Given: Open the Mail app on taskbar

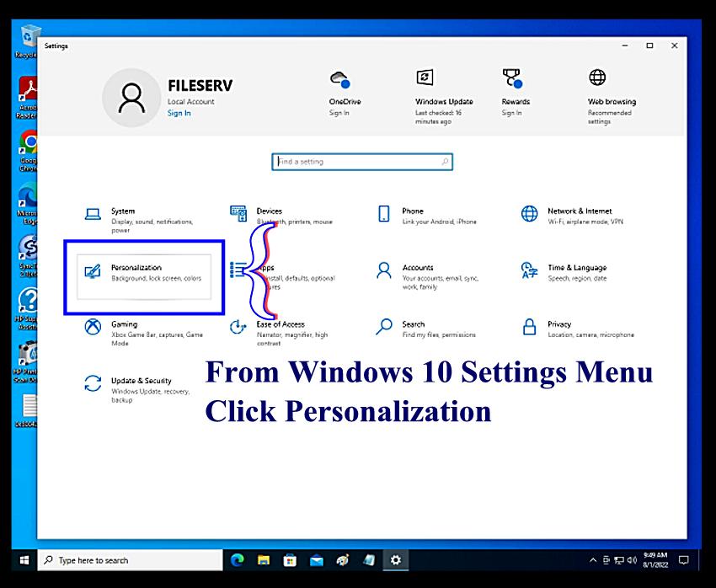Looking at the screenshot, I should click(x=317, y=560).
